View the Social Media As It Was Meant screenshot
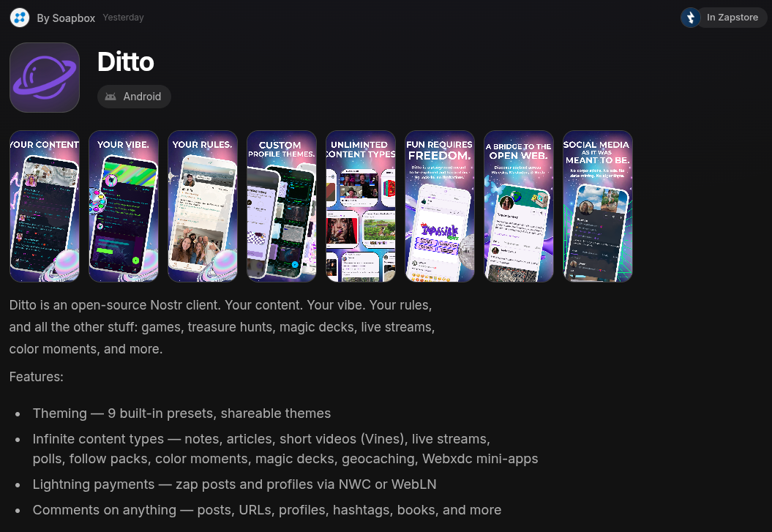The width and height of the screenshot is (772, 532). (598, 206)
